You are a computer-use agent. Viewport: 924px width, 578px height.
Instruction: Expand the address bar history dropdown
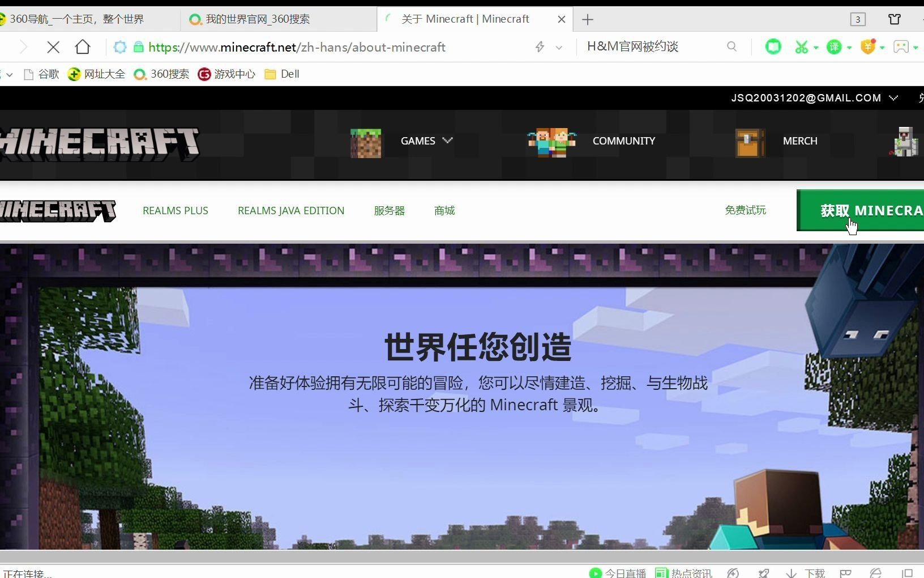click(x=559, y=48)
